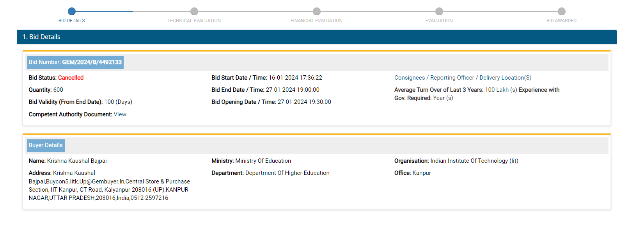Switch to TECHNICAL EVALUATION stage label
This screenshot has height=226, width=644.
194,21
